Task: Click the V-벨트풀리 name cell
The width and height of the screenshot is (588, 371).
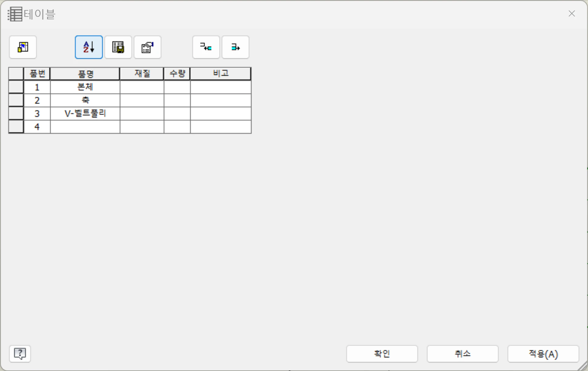Action: 85,113
